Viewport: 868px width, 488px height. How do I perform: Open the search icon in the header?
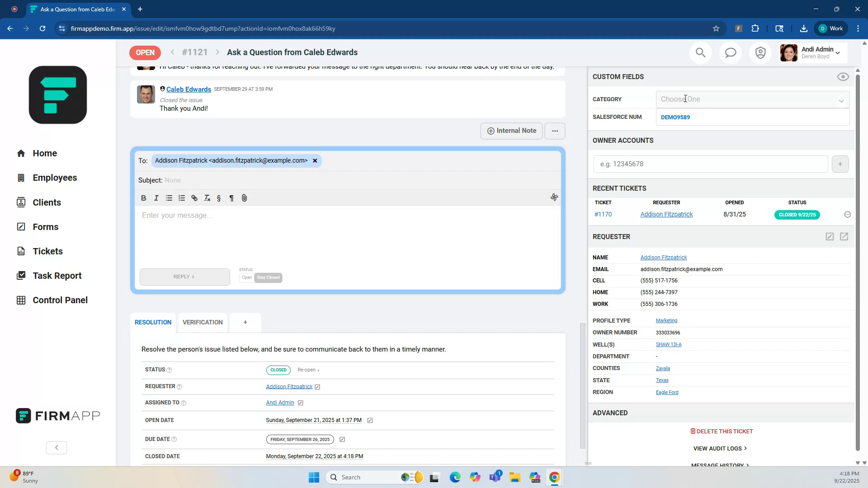tap(700, 52)
